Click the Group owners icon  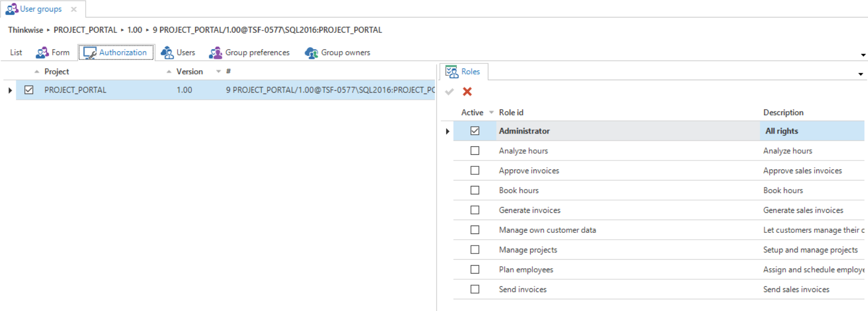click(x=311, y=53)
